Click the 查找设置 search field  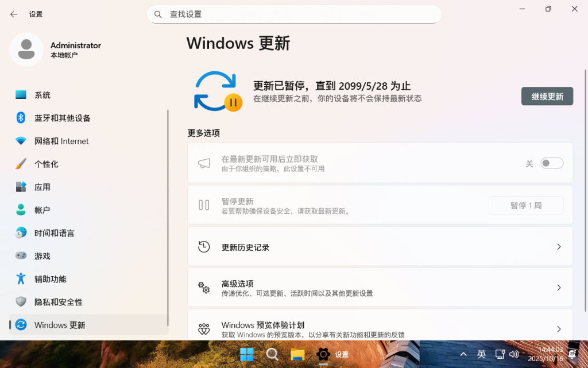pos(294,14)
